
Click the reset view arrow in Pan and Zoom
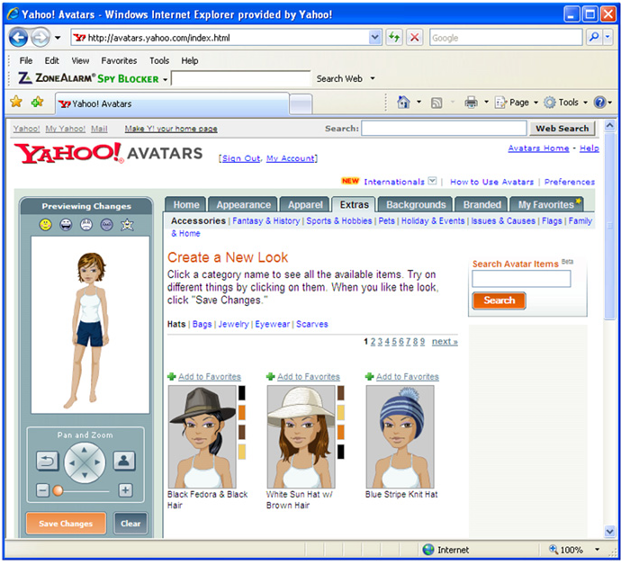(47, 461)
